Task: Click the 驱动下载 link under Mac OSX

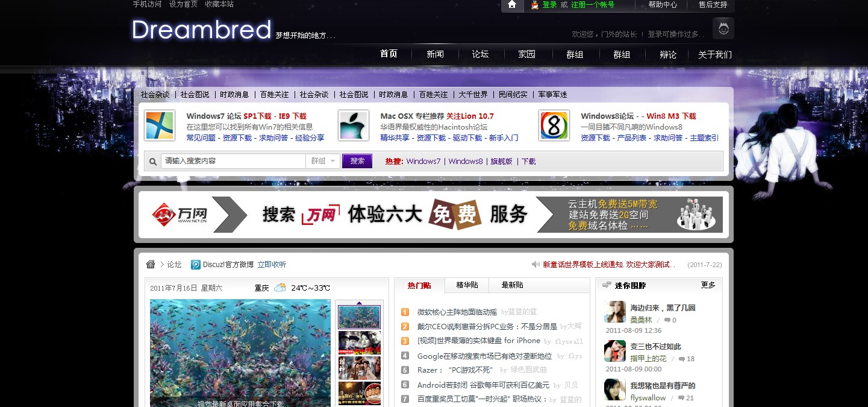Action: point(467,138)
